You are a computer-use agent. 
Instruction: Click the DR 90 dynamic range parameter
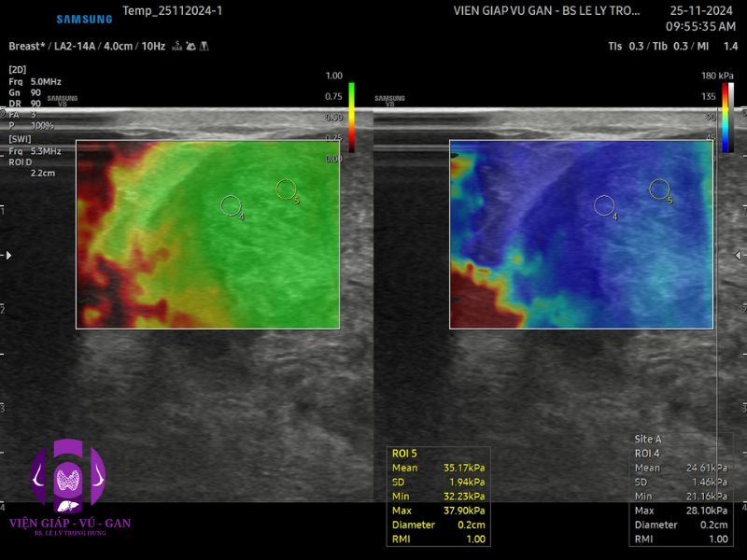[x=25, y=104]
